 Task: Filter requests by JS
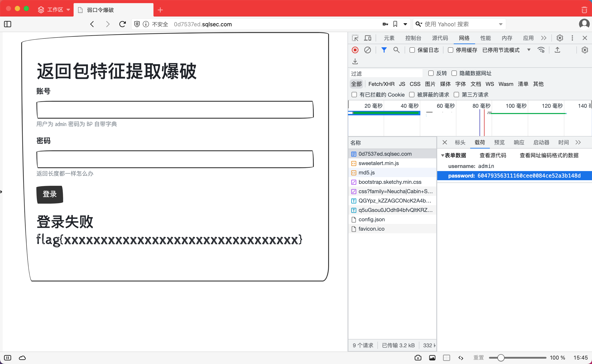point(402,84)
